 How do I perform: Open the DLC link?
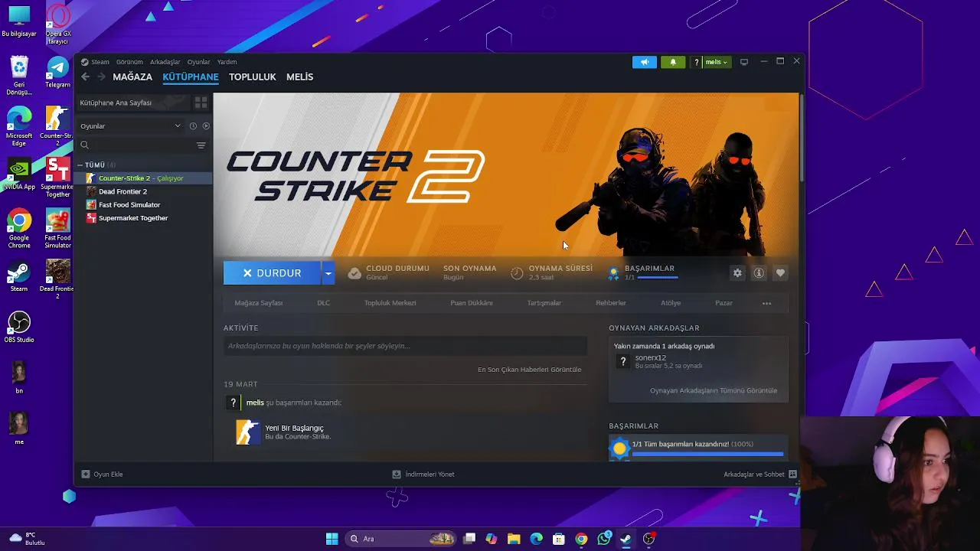pyautogui.click(x=323, y=303)
